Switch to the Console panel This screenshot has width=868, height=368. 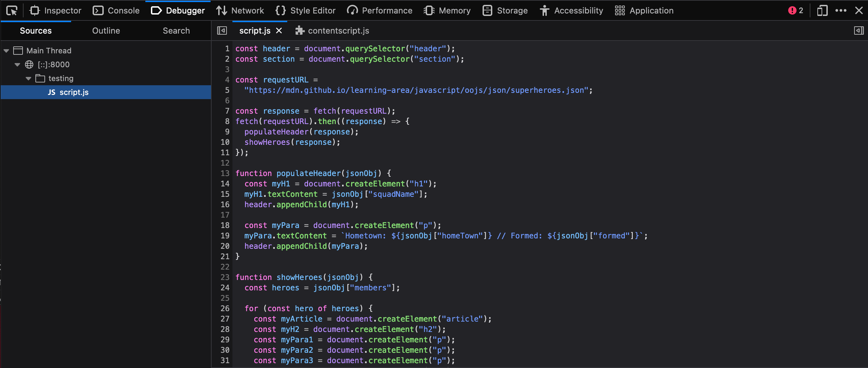[x=116, y=10]
